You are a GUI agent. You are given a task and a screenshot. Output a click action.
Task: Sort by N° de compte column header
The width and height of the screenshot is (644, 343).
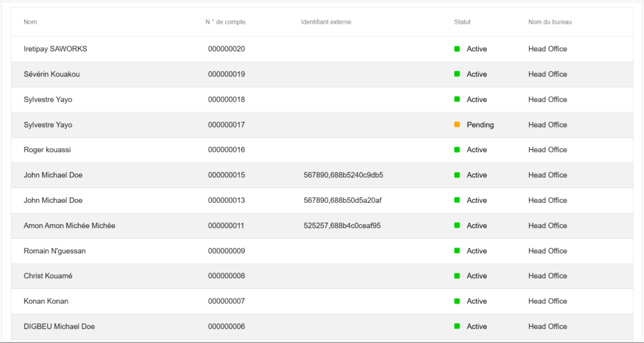(226, 22)
